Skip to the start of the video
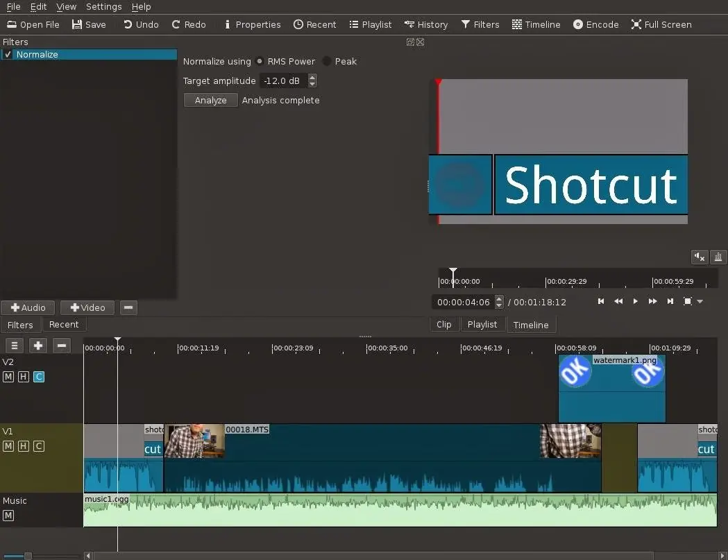728x560 pixels. [601, 301]
